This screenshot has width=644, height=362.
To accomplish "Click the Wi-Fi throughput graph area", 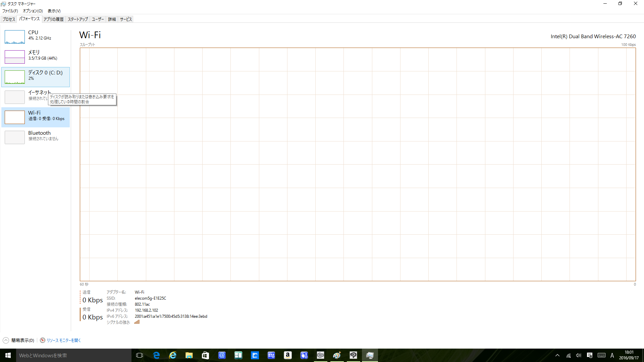I will pos(358,164).
